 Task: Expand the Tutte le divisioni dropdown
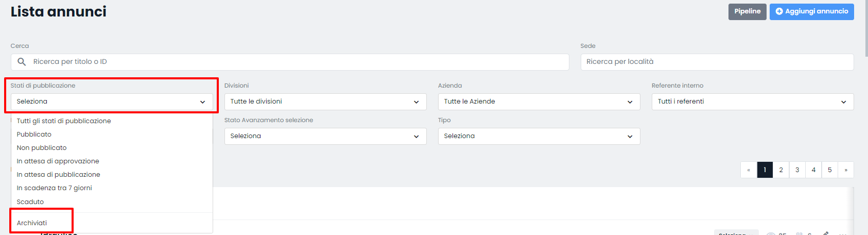(325, 102)
